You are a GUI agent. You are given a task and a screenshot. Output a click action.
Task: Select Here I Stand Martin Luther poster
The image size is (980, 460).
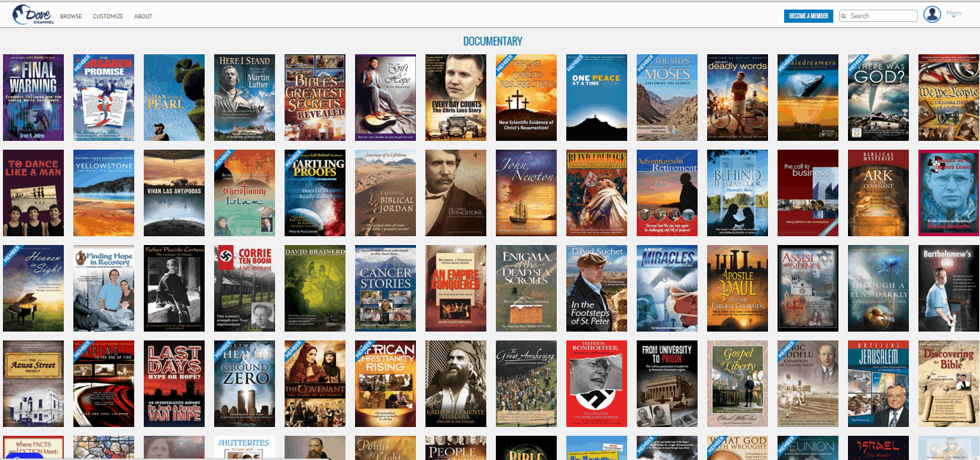click(244, 98)
